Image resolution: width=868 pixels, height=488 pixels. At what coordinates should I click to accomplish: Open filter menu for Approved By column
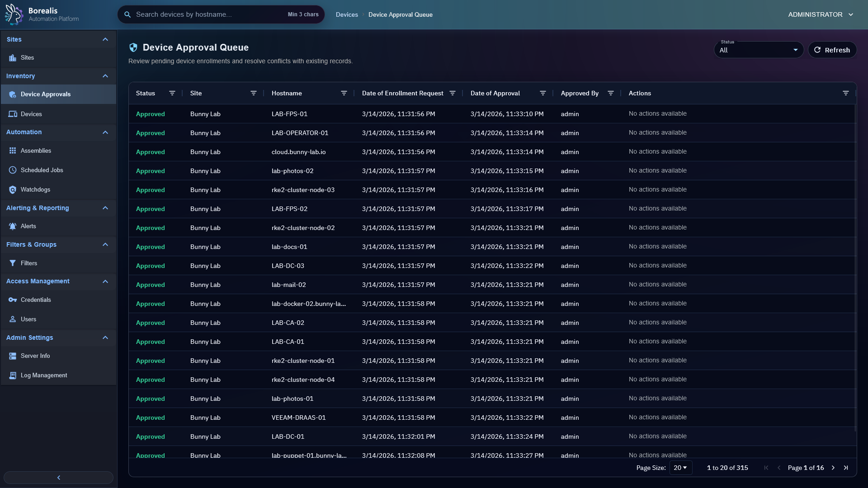click(611, 94)
